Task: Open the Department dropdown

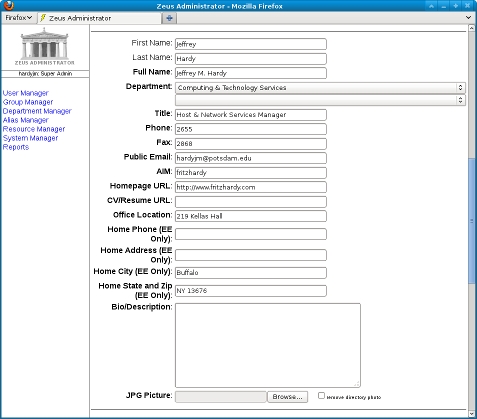Action: click(x=320, y=88)
